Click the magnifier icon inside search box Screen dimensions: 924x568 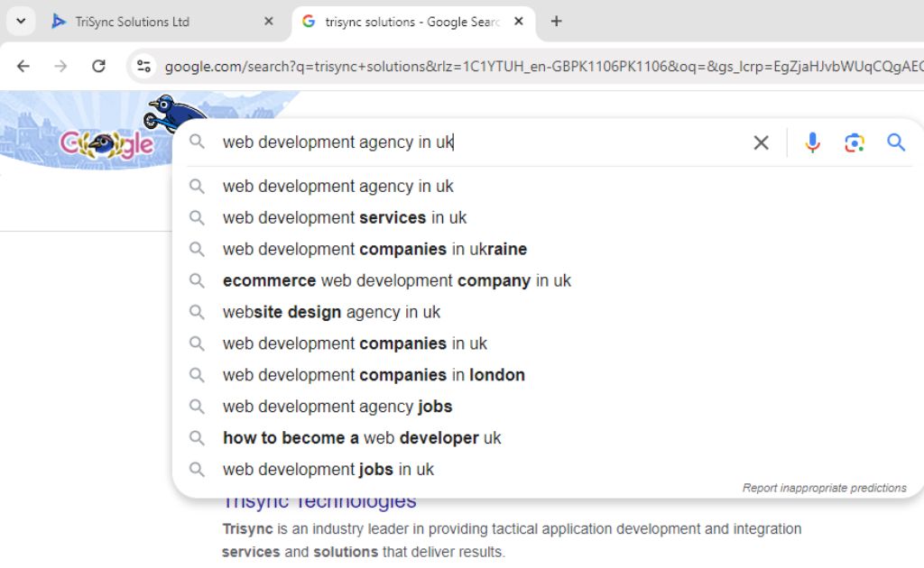[x=197, y=142]
